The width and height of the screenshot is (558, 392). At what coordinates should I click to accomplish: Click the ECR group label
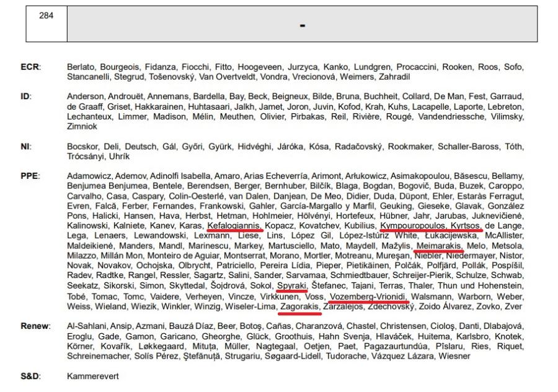click(x=30, y=67)
